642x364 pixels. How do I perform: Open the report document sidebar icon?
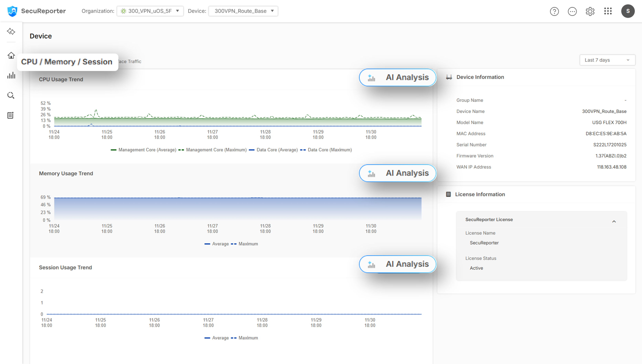[x=11, y=115]
